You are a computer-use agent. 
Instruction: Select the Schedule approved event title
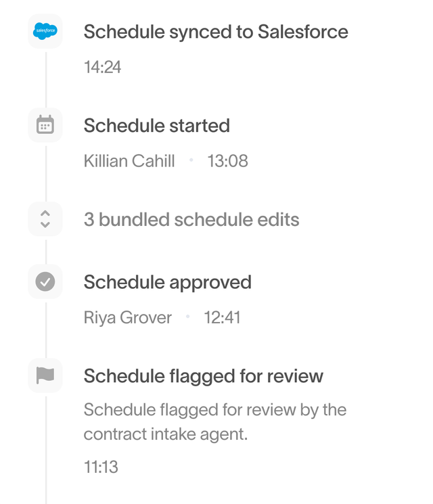coord(167,282)
